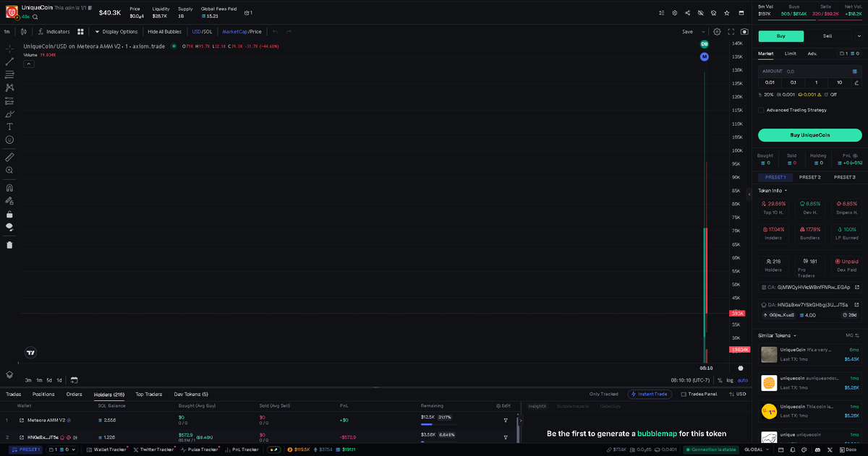Collapse the Token Info section
Screen dimensions: 868x456
773,191
